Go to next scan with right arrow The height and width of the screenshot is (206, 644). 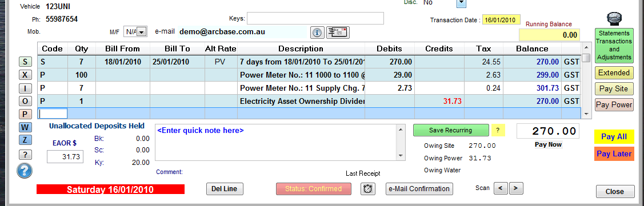[x=516, y=188]
